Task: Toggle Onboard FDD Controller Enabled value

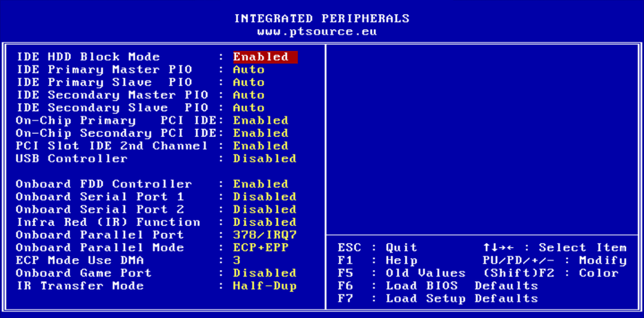Action: pyautogui.click(x=260, y=184)
